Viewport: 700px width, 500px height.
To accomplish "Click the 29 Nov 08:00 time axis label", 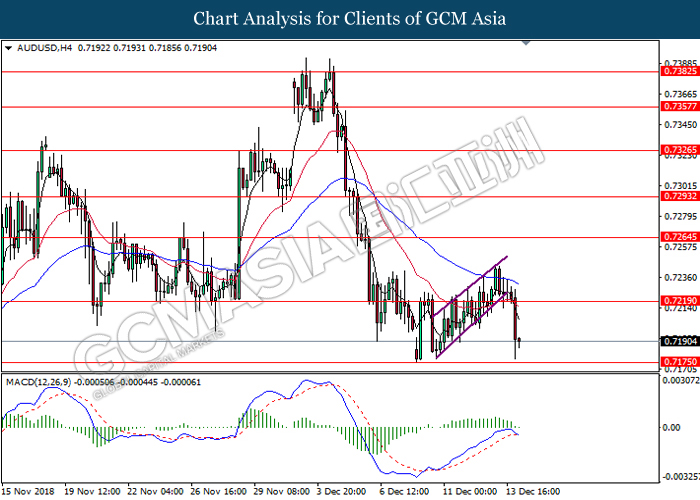I will 281,492.
